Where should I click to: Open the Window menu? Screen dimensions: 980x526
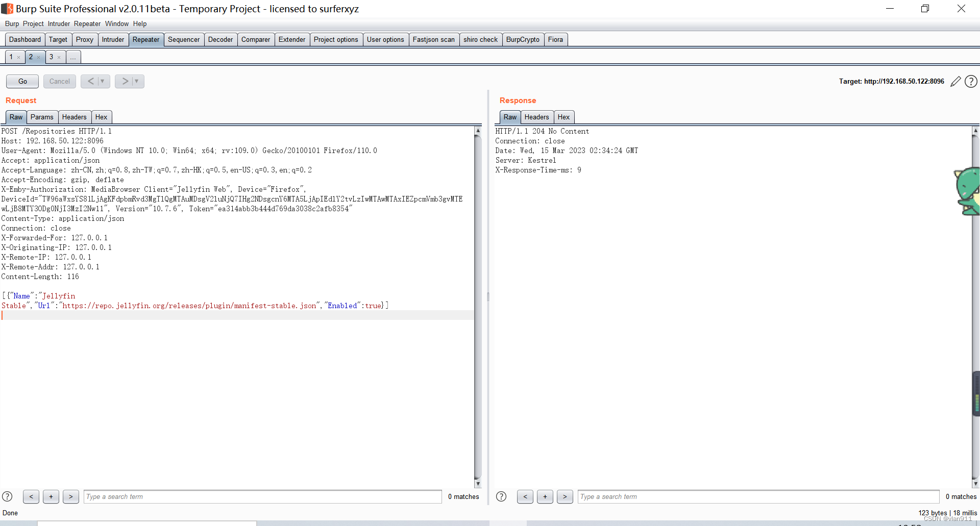click(117, 24)
